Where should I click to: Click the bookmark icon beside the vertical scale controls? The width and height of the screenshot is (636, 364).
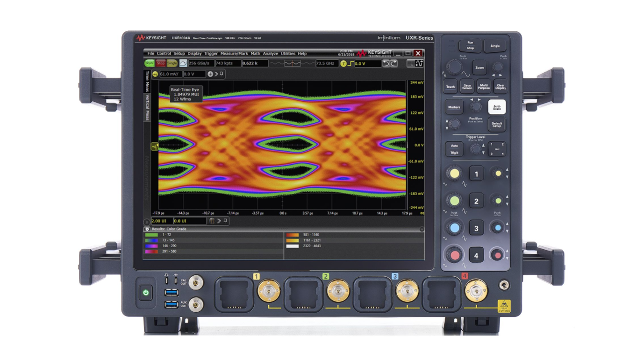coord(222,73)
